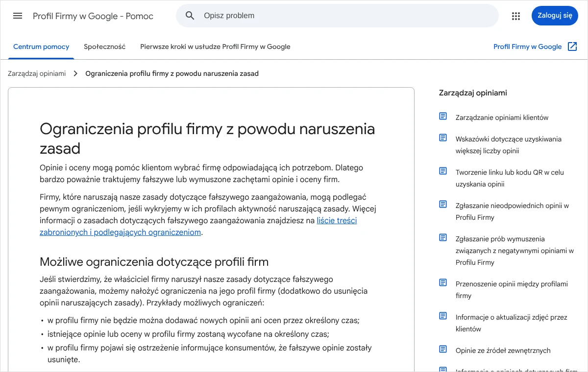Image resolution: width=588 pixels, height=372 pixels.
Task: Click the Zarządzaj opiniami sidebar heading
Action: tap(473, 93)
